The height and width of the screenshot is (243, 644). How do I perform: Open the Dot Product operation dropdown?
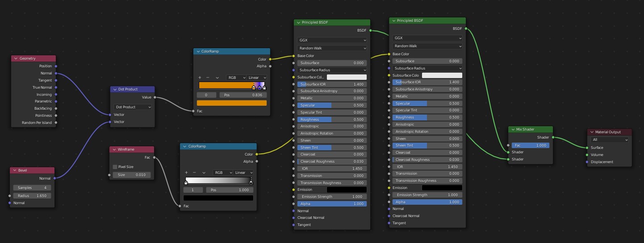click(133, 107)
